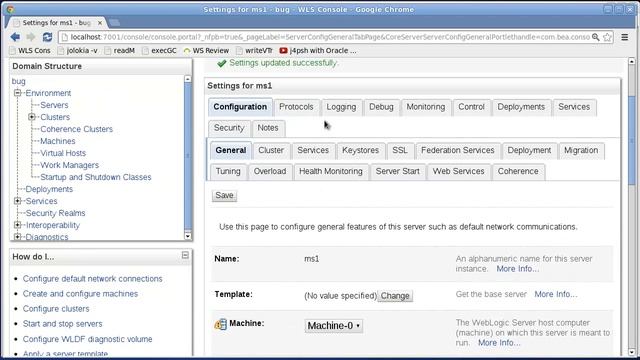Click the page scrollbar down arrow

point(631,352)
